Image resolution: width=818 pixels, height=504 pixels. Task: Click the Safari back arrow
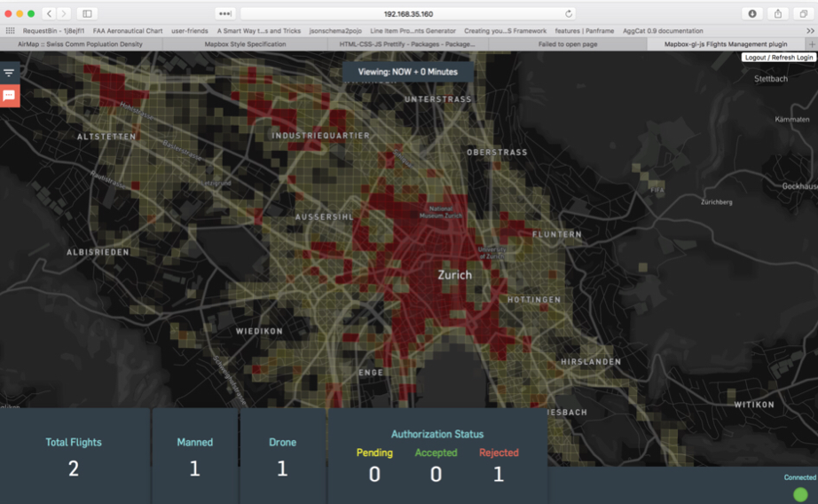[49, 13]
